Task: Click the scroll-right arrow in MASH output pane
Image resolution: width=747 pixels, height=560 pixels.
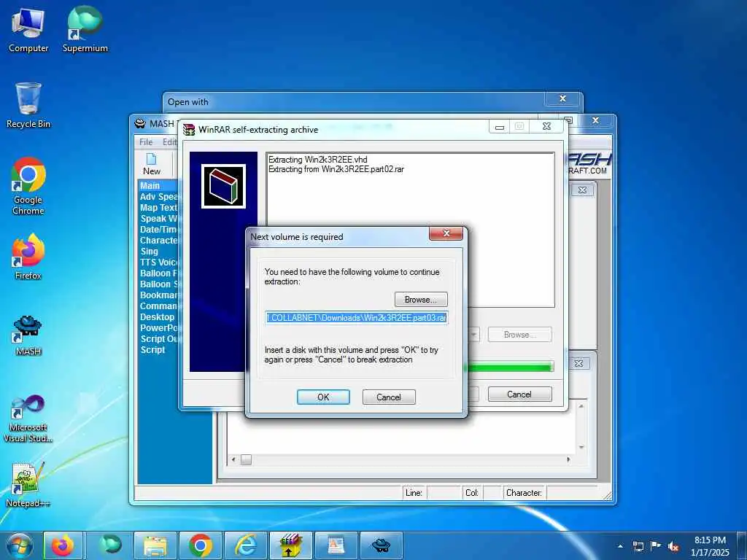Action: tap(568, 460)
